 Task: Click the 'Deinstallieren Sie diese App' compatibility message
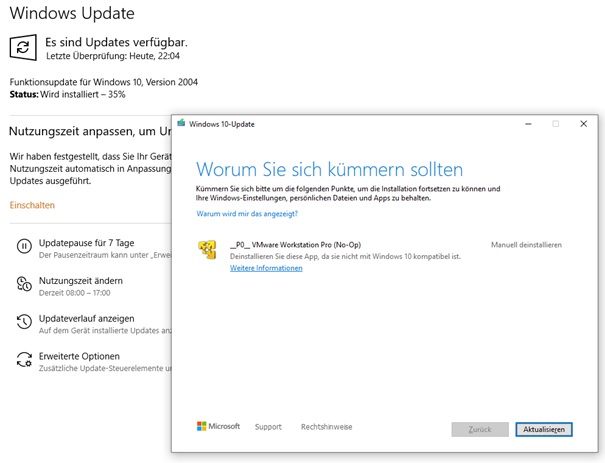(345, 256)
